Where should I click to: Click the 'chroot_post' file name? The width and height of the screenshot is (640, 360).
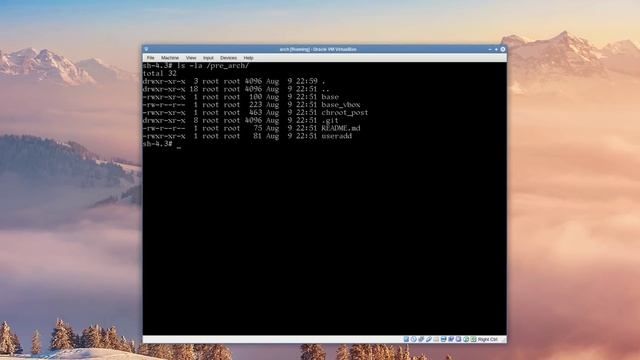pos(344,113)
